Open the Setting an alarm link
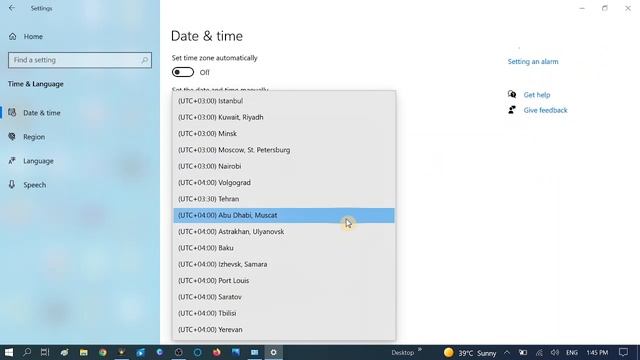The image size is (640, 360). (x=533, y=62)
